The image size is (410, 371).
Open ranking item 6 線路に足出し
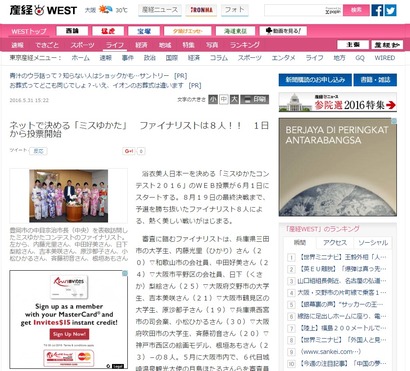[x=342, y=316]
